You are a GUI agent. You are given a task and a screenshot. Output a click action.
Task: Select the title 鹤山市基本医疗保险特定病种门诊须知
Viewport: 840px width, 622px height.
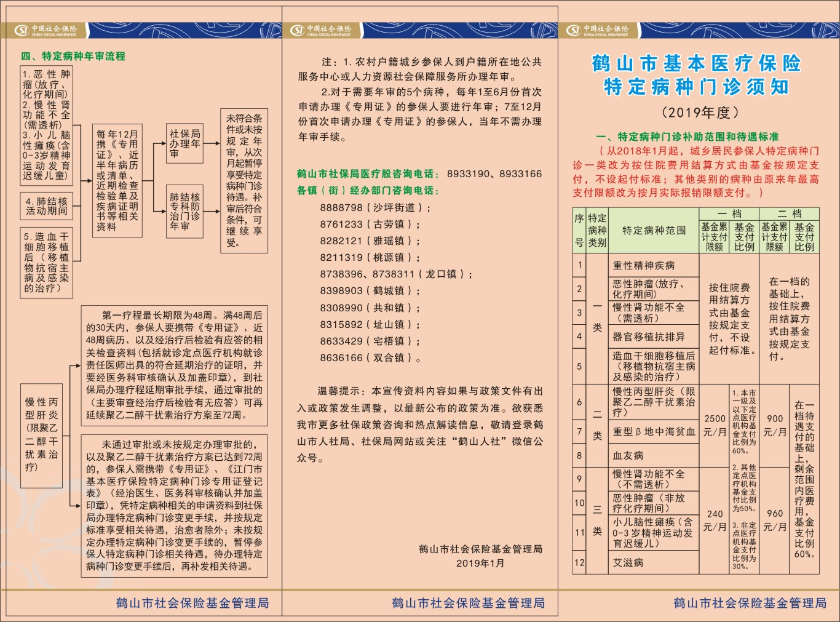(697, 75)
